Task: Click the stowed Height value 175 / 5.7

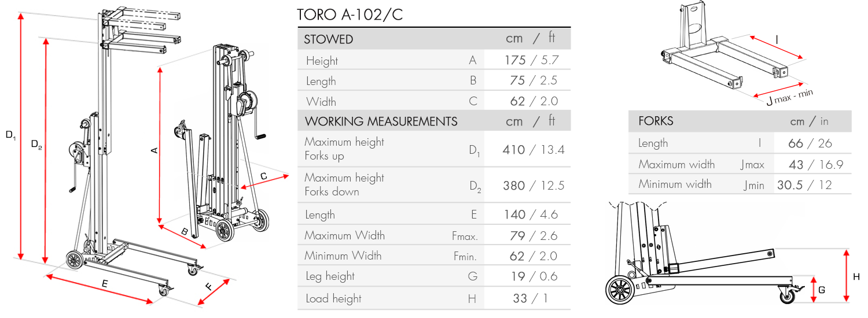Action: [531, 60]
